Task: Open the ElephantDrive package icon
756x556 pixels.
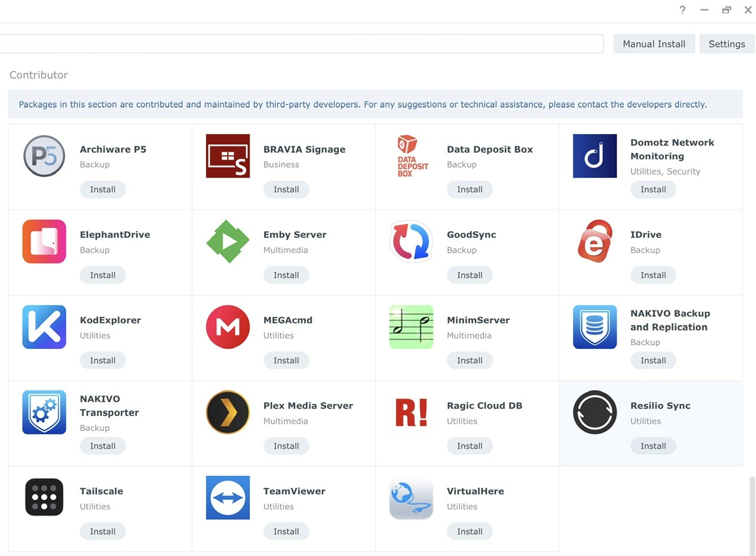Action: 44,241
